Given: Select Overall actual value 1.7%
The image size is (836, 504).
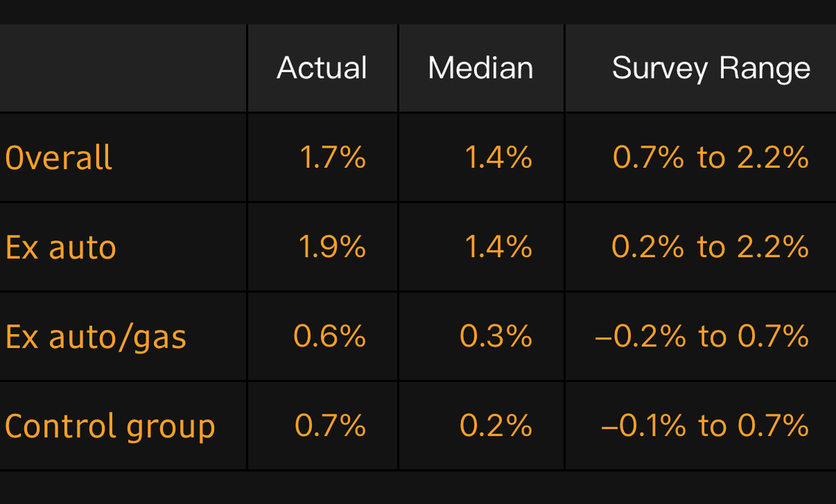Looking at the screenshot, I should point(333,158).
